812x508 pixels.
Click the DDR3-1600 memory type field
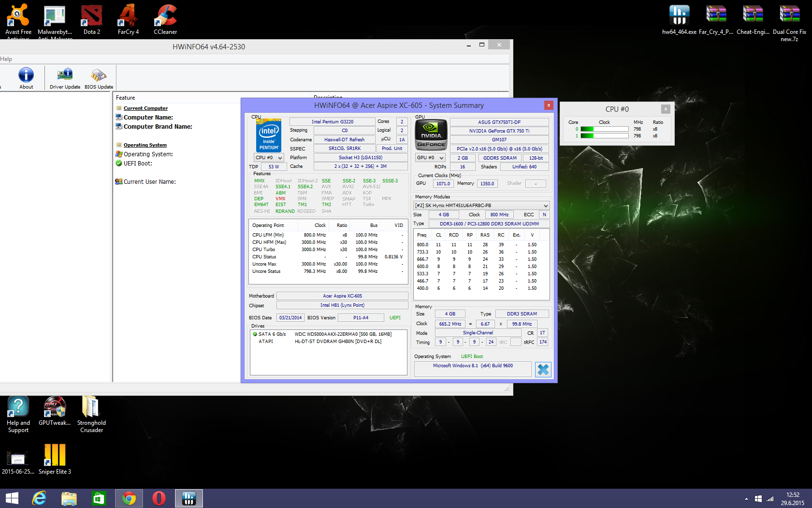489,224
